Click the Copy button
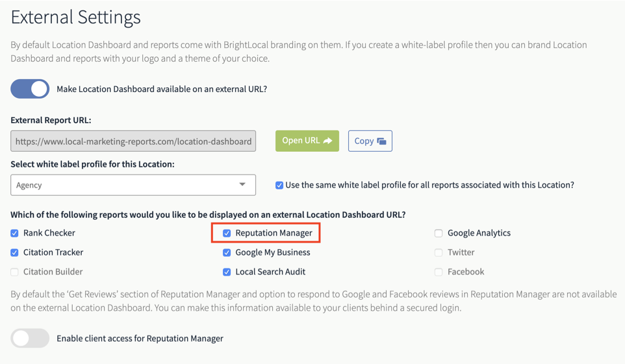This screenshot has width=625, height=364. point(370,141)
